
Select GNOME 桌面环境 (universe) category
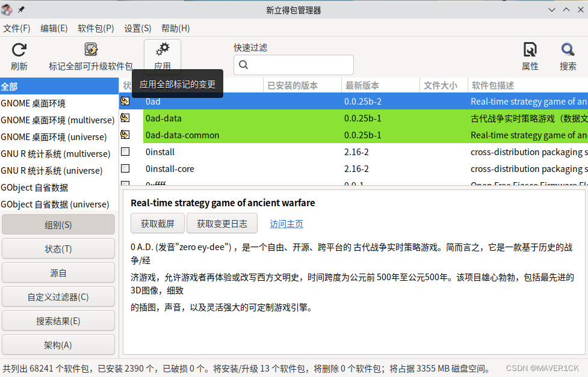(x=59, y=136)
